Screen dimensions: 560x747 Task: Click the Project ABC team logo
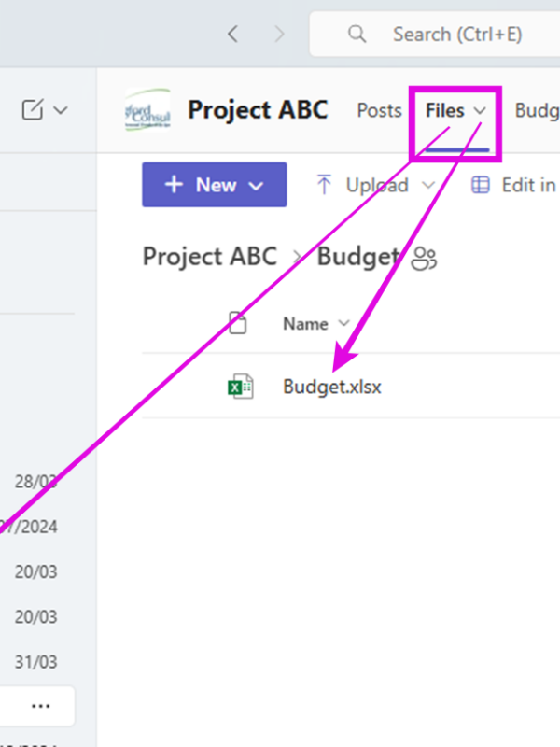pos(147,109)
